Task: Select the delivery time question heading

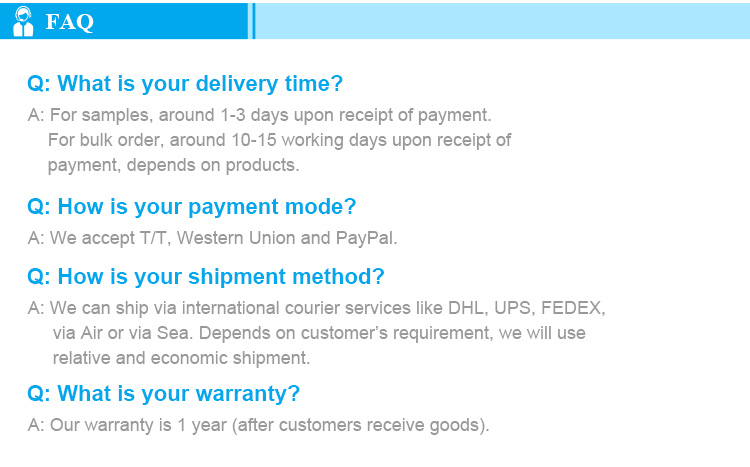Action: click(185, 84)
